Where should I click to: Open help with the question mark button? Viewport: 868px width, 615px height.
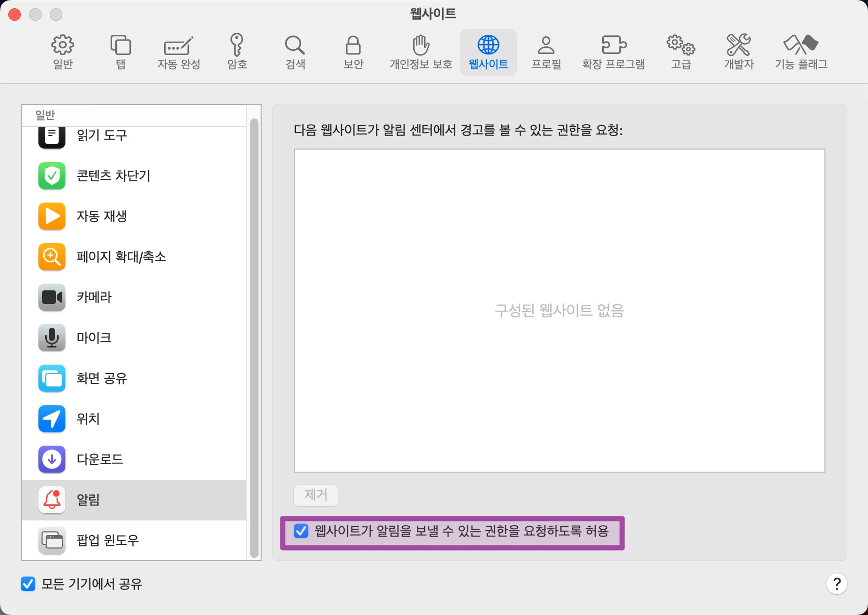pos(836,584)
